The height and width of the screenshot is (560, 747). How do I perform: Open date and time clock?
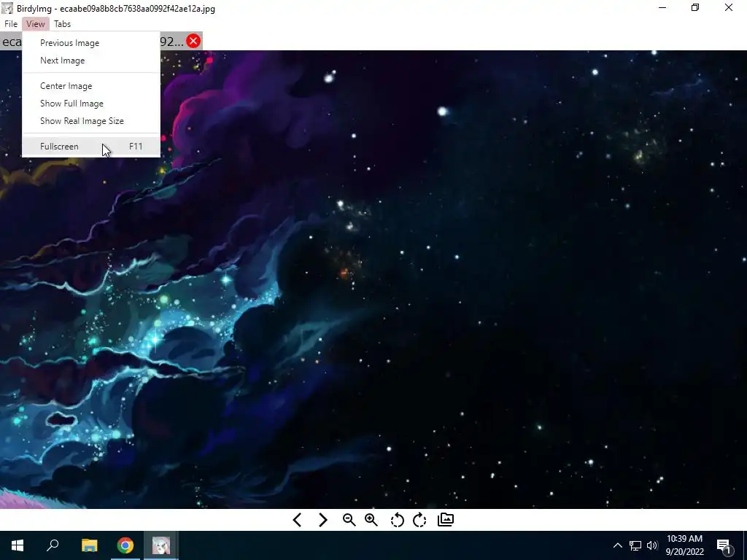[x=684, y=545]
